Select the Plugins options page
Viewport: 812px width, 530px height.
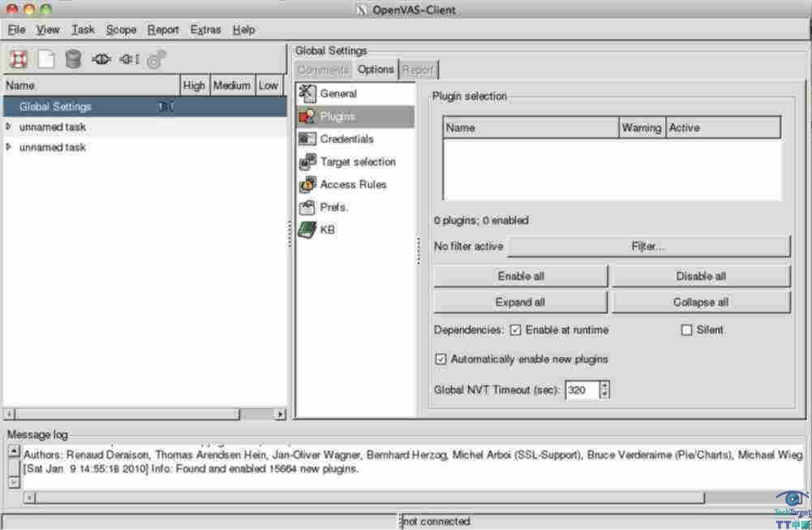(355, 117)
